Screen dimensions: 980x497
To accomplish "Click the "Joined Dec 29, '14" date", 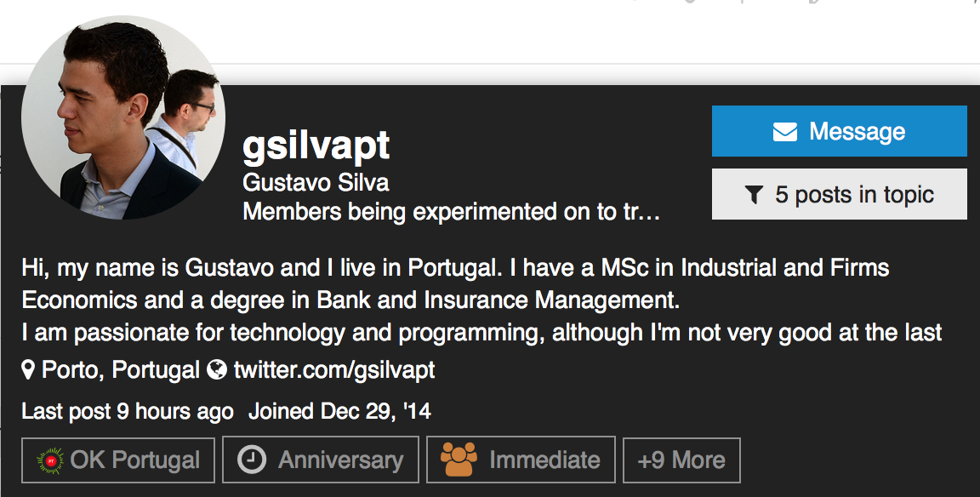I will [x=340, y=412].
